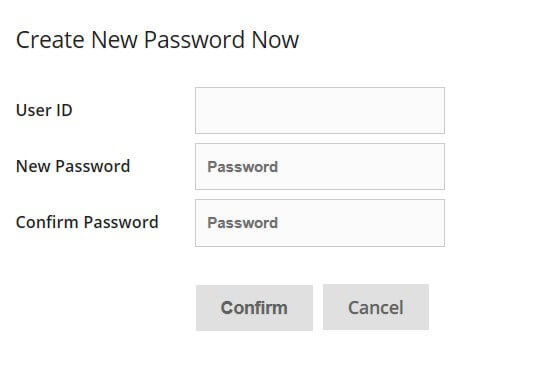Viewport: 535px width, 382px height.
Task: Click the word "Now" in the title
Action: pyautogui.click(x=275, y=40)
